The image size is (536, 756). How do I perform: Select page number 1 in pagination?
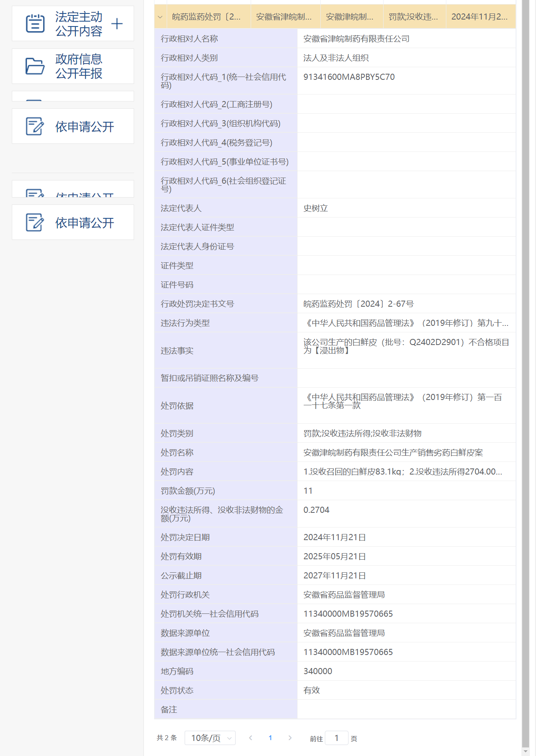tap(270, 738)
